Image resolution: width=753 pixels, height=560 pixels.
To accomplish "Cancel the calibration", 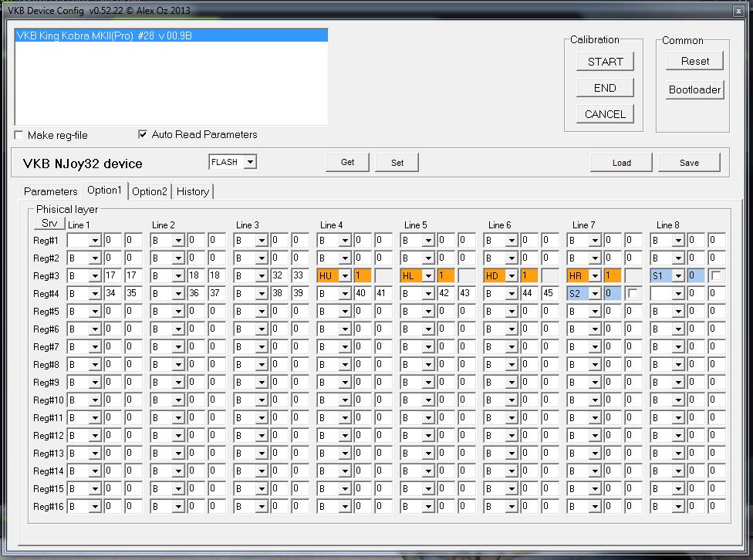I will click(x=605, y=114).
